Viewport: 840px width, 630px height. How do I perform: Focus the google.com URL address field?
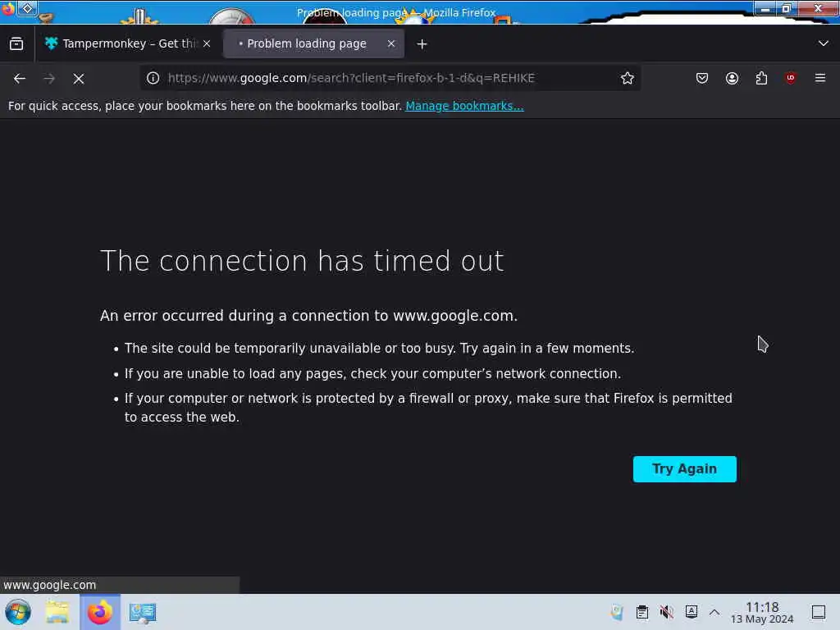(x=390, y=78)
